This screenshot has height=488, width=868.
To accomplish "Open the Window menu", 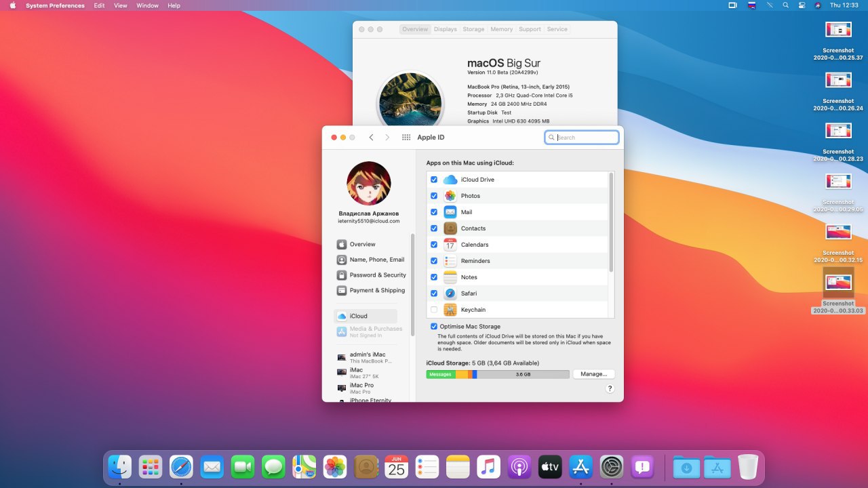I will point(147,5).
